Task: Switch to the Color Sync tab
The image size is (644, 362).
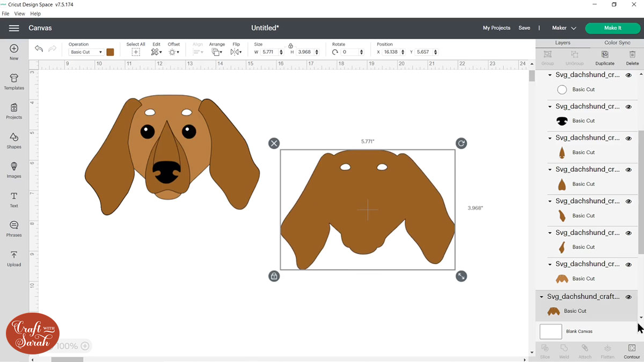Action: click(617, 42)
